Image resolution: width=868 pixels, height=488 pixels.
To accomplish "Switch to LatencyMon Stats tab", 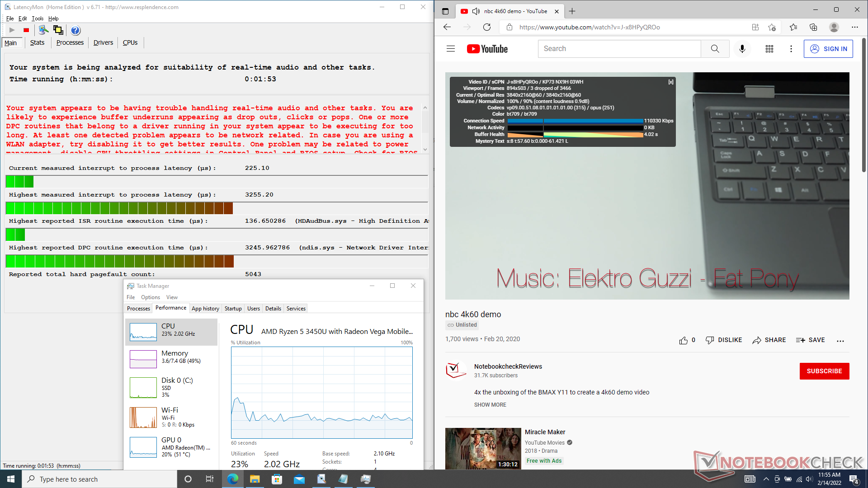I will pyautogui.click(x=37, y=42).
